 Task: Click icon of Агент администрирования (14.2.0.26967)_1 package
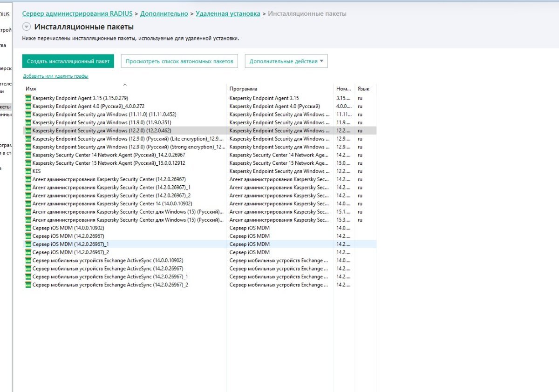point(28,187)
